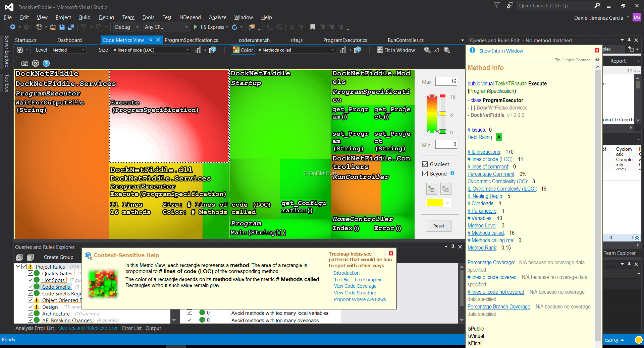Viewport: 644px width, 348px height.
Task: Open the treemap settings gear icon
Action: 36,63
